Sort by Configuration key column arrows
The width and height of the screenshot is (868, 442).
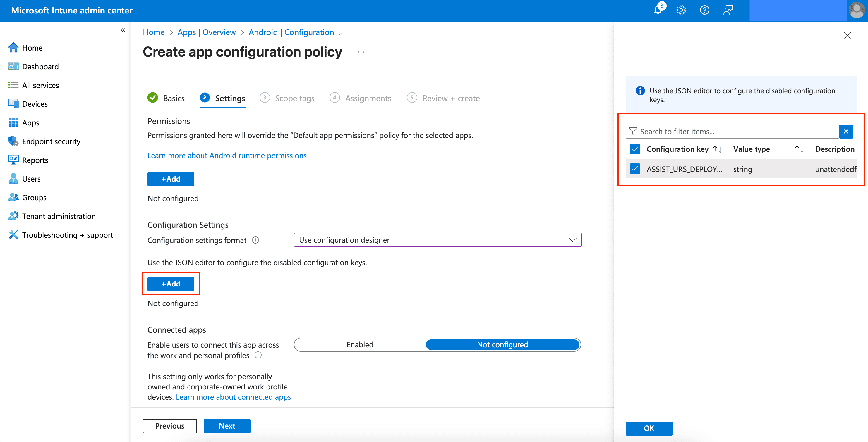point(718,149)
